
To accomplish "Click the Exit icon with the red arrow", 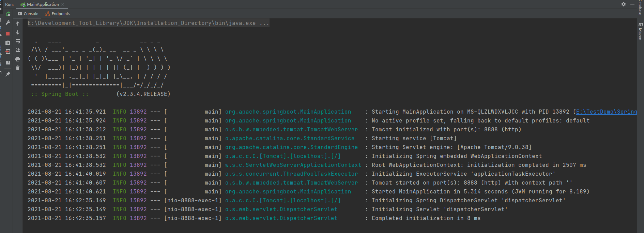I will pos(8,52).
